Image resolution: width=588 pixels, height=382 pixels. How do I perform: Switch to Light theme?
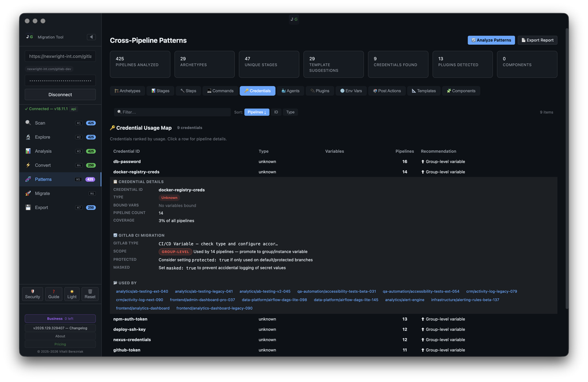[x=72, y=294]
